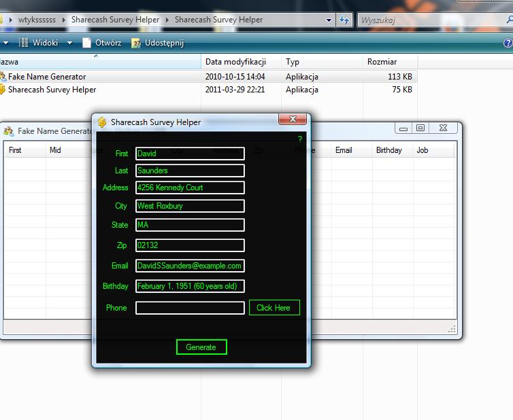Image resolution: width=513 pixels, height=420 pixels.
Task: Open the Widoki views button
Action: [39, 43]
